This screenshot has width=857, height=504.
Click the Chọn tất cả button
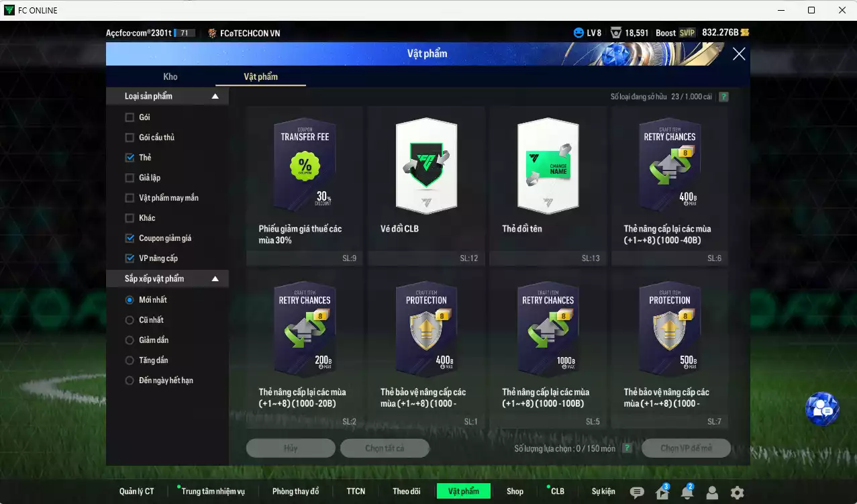[x=385, y=448]
